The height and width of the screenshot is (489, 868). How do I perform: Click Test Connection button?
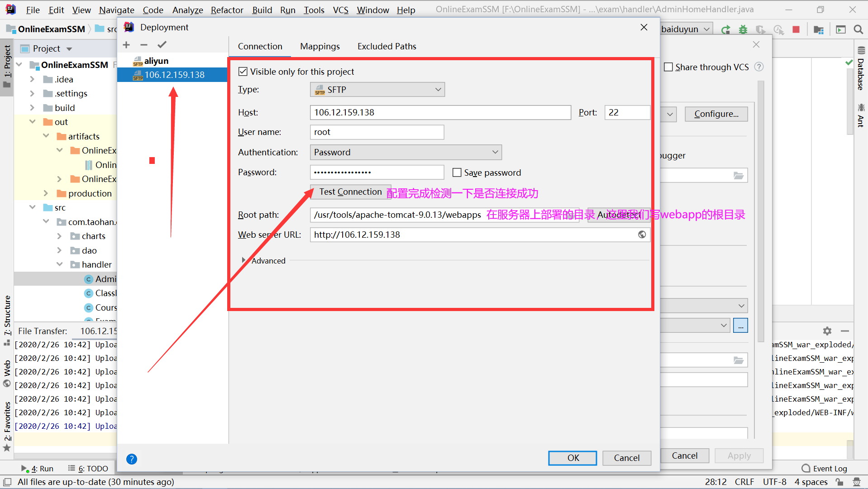tap(350, 192)
